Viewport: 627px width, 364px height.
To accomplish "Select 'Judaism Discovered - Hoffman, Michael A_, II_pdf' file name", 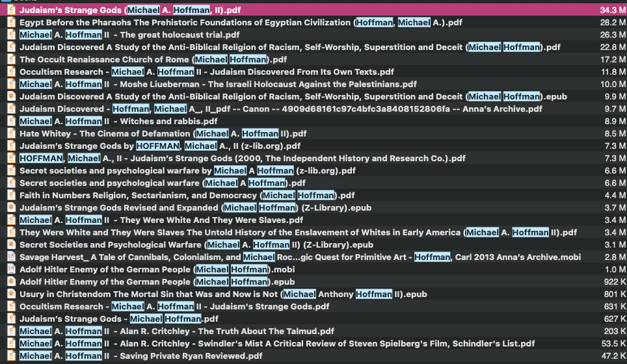I will [x=281, y=109].
